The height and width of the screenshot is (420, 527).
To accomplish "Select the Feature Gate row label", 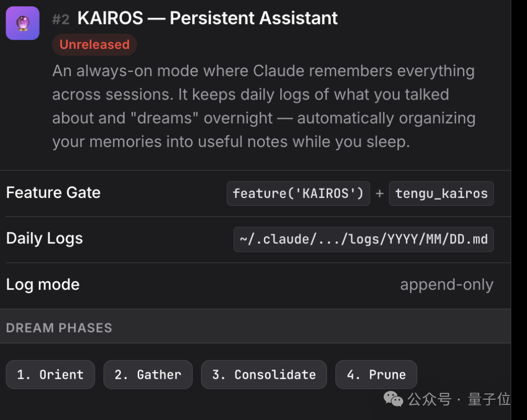I will click(x=53, y=193).
